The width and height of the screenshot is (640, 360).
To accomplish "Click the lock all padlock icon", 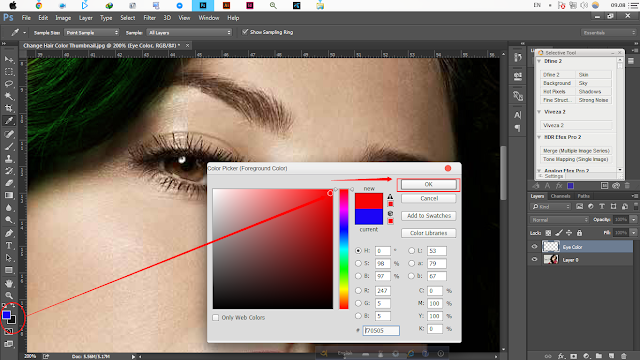I will pyautogui.click(x=579, y=233).
